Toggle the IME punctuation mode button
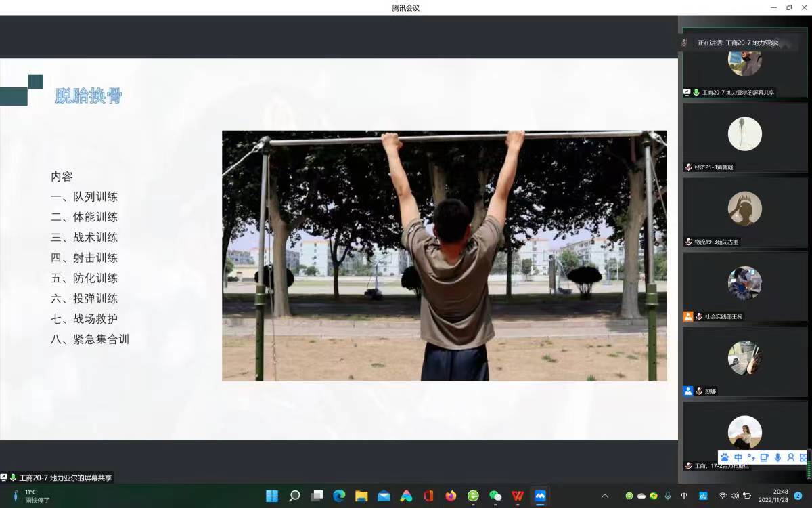Image resolution: width=812 pixels, height=508 pixels. pyautogui.click(x=751, y=458)
